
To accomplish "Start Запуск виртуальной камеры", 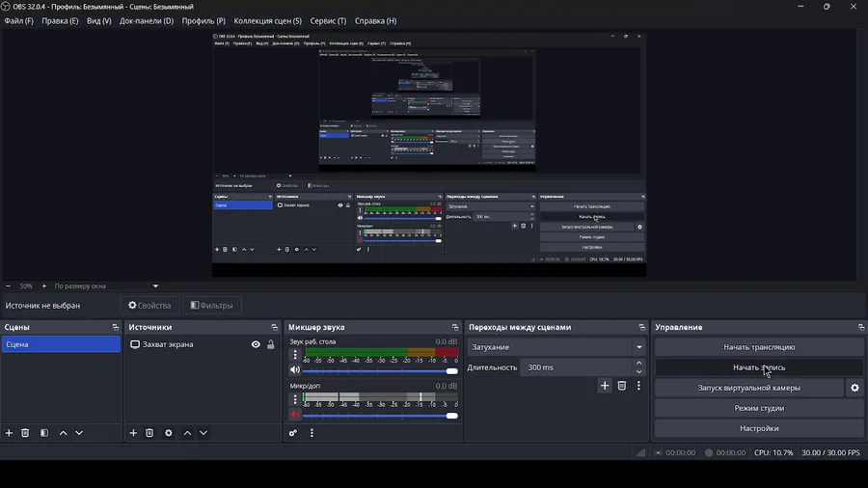I will coord(749,388).
